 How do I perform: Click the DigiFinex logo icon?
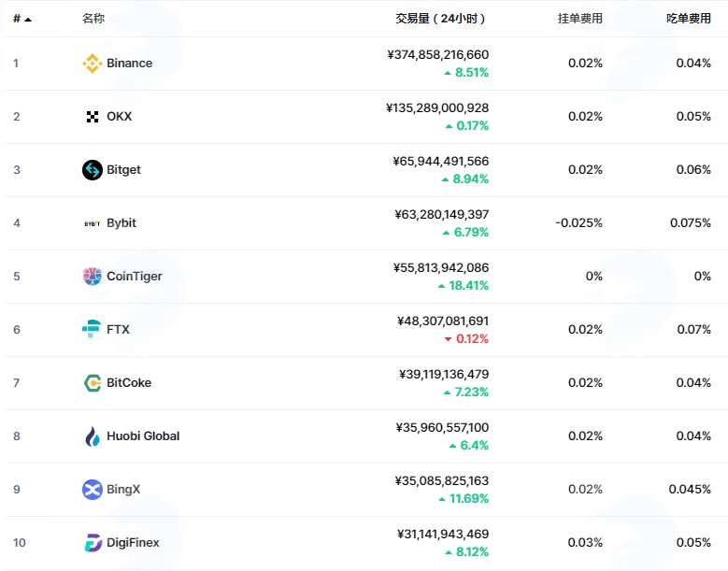pos(93,543)
